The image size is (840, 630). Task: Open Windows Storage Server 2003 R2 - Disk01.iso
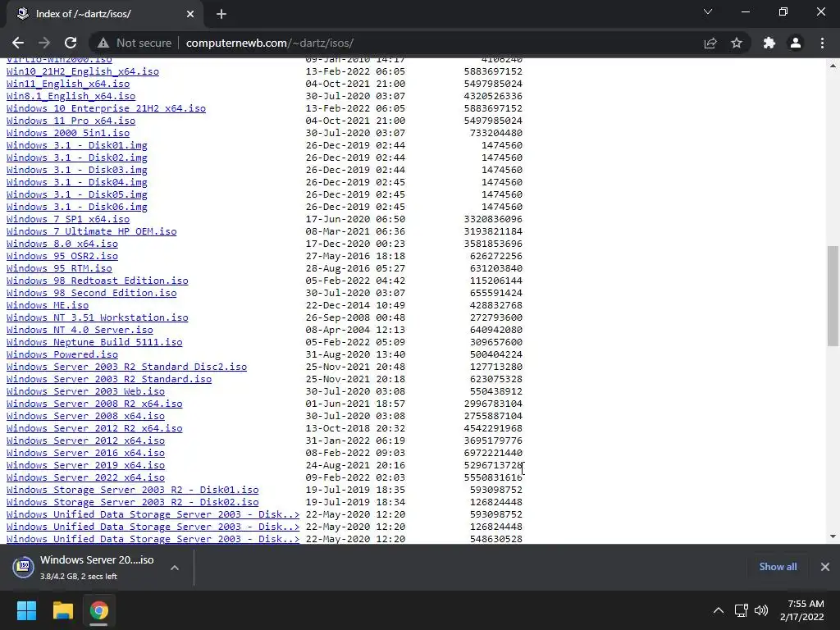click(x=132, y=491)
